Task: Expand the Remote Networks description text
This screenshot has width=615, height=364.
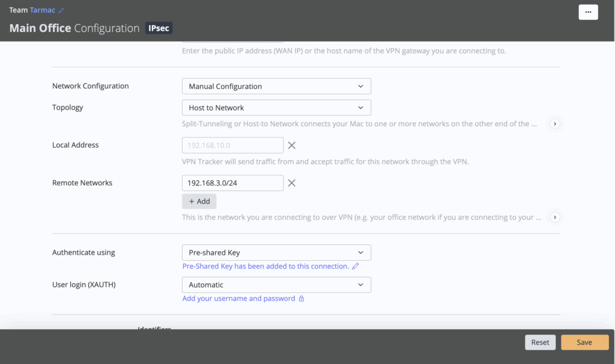Action: (555, 217)
